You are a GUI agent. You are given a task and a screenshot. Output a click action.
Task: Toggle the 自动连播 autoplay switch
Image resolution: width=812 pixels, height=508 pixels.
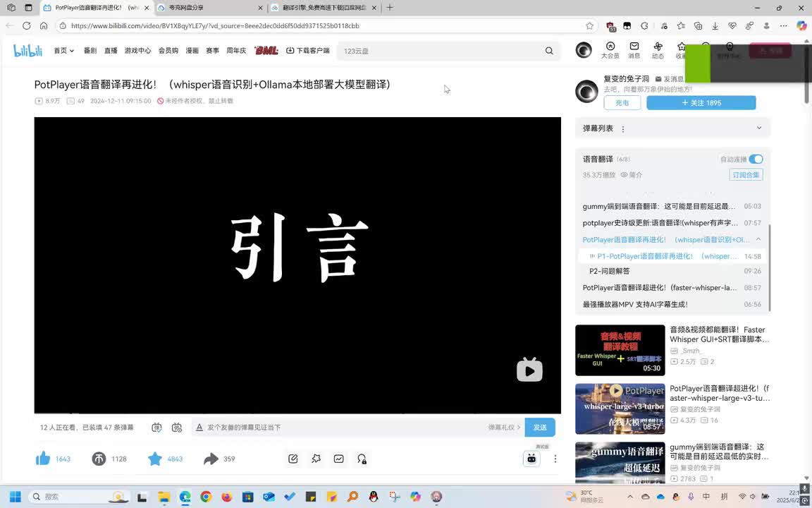[756, 159]
